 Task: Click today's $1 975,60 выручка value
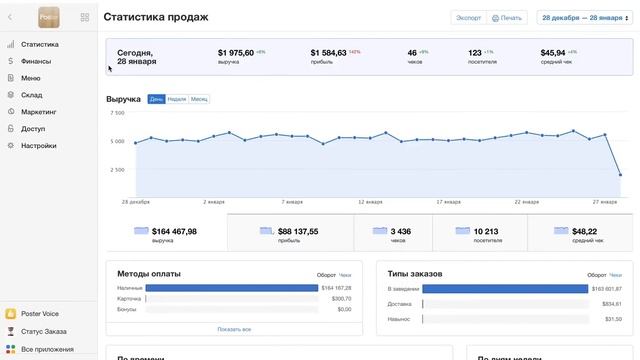(236, 53)
